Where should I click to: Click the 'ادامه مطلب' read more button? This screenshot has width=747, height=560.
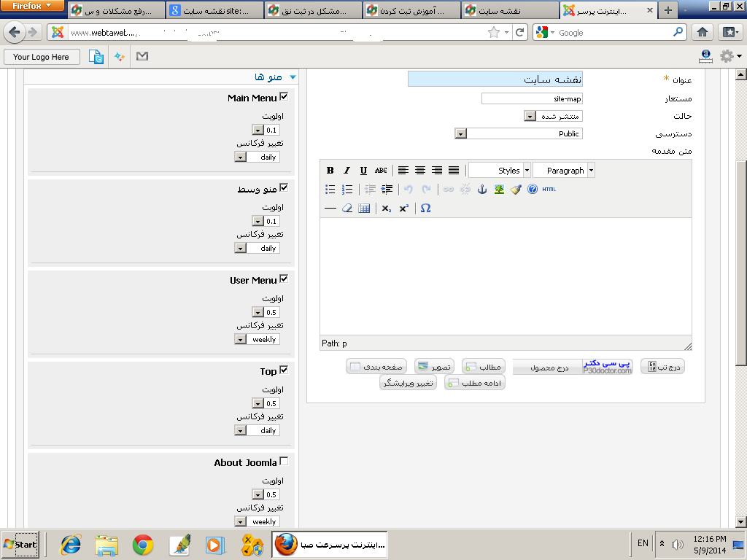pyautogui.click(x=475, y=383)
